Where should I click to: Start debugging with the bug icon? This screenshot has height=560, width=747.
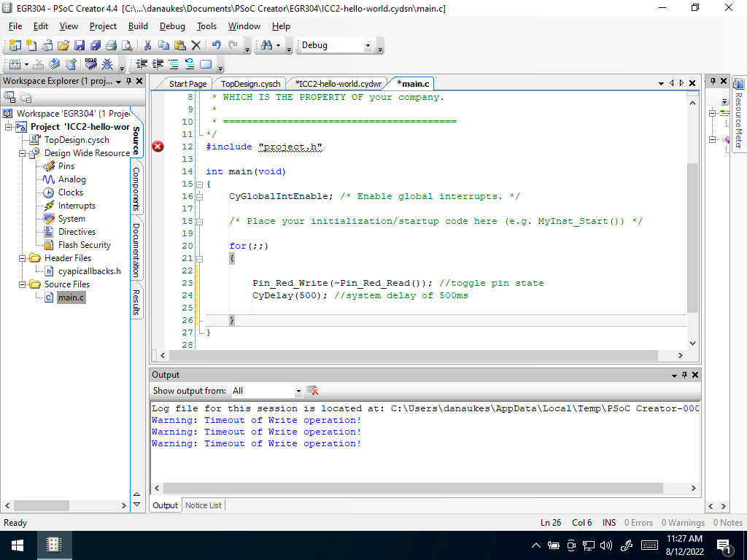tap(108, 64)
